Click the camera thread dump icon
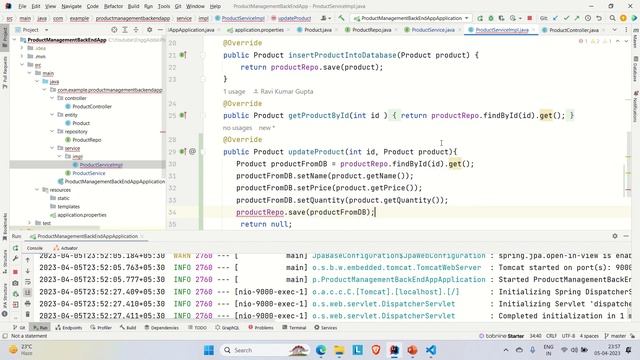 coord(16,283)
